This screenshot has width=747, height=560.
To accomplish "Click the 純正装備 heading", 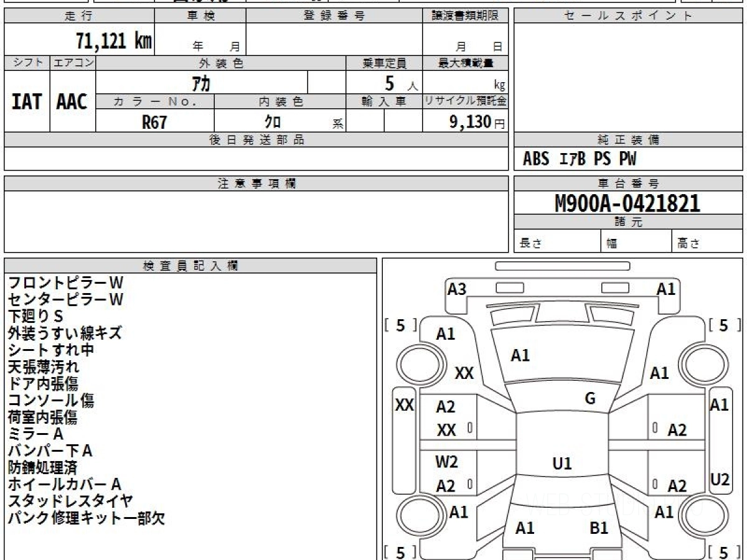I will click(x=628, y=140).
